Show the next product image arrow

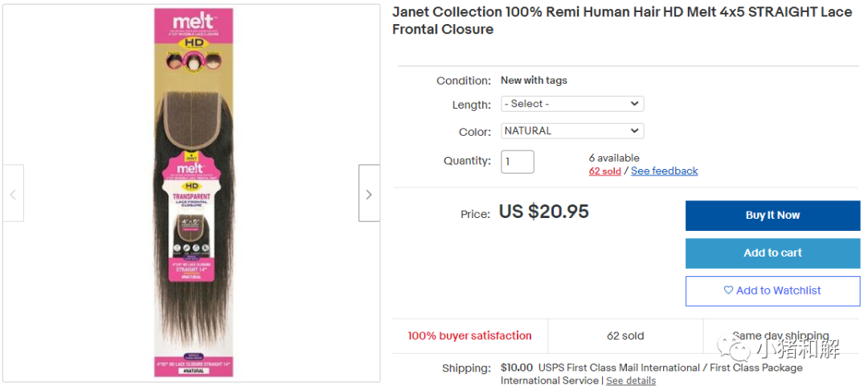coord(369,193)
